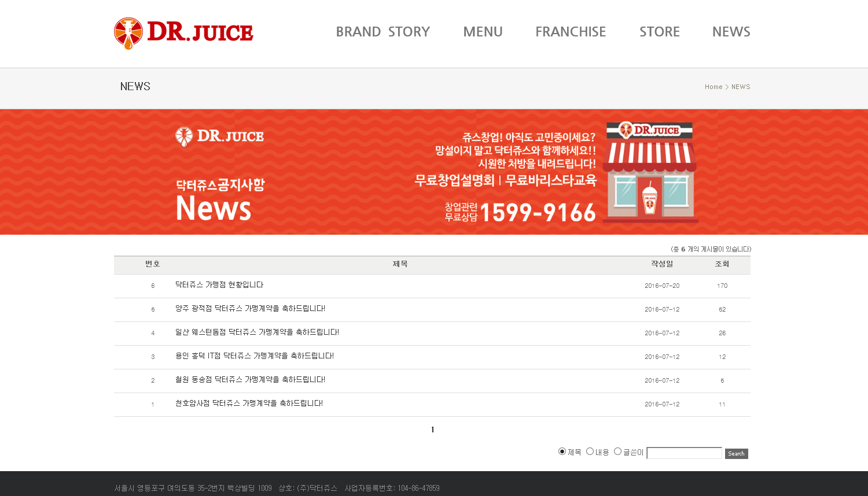Click the white DR.JUICE logo on the red banner
868x496 pixels.
pyautogui.click(x=219, y=136)
